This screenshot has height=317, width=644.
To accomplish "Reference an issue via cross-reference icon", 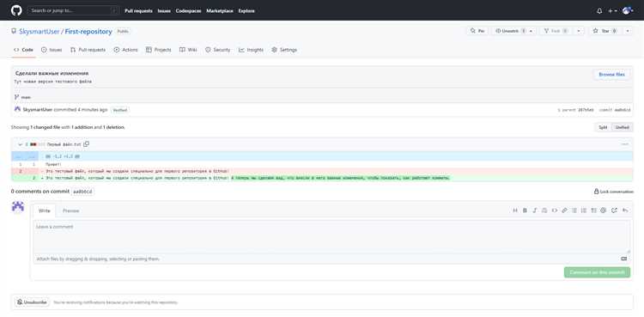I will [614, 210].
